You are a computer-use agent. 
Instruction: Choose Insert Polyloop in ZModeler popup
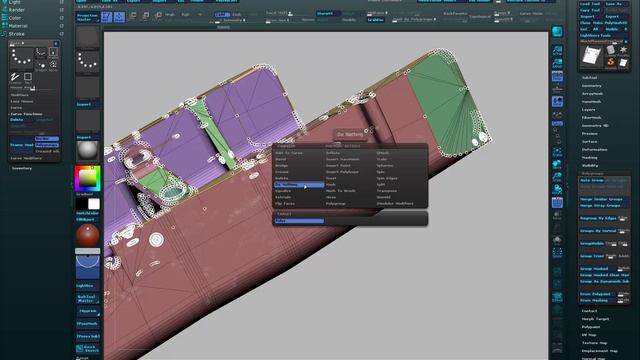pos(342,172)
